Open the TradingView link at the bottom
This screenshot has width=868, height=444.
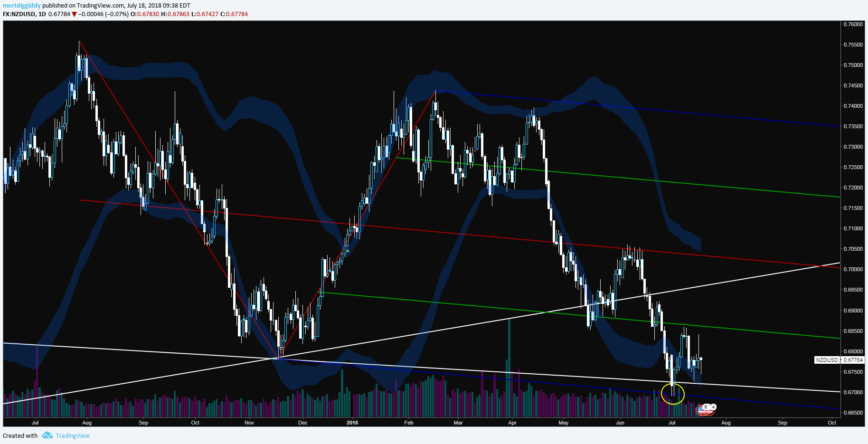[x=73, y=435]
